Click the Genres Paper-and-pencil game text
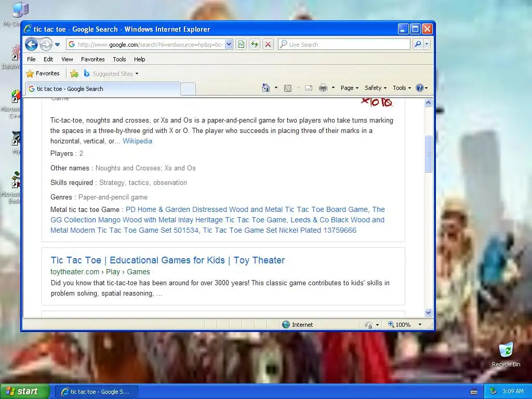The image size is (532, 399). coord(99,197)
